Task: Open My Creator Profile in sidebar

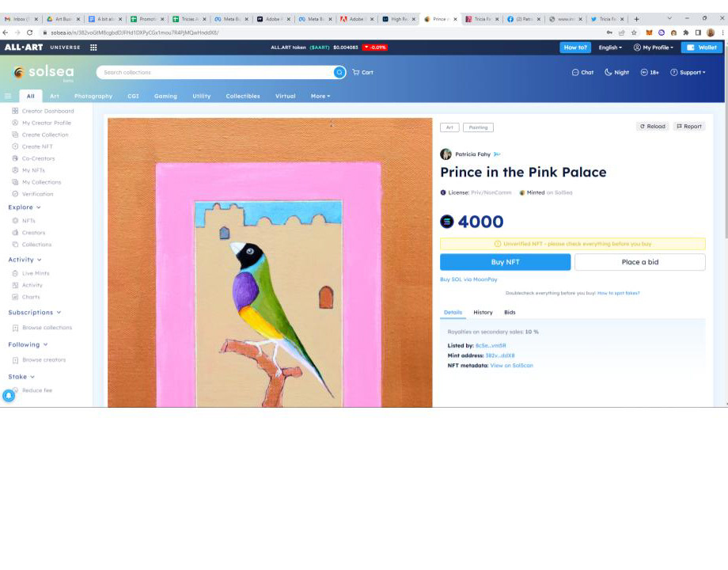Action: [x=41, y=123]
